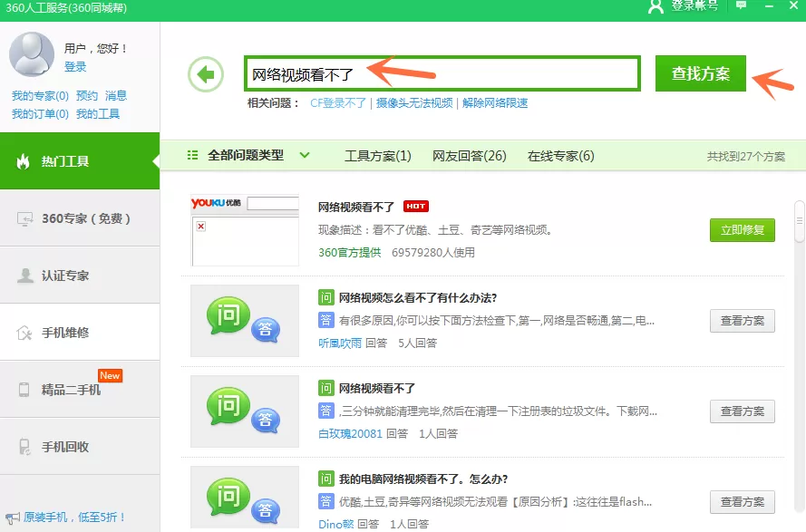Screen dimensions: 806x532
Task: Click related question CF登录不了
Action: (x=337, y=103)
